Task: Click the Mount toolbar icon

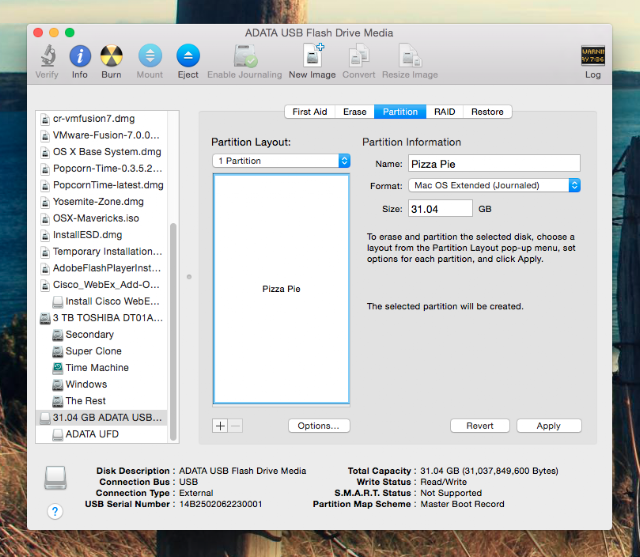Action: click(150, 56)
